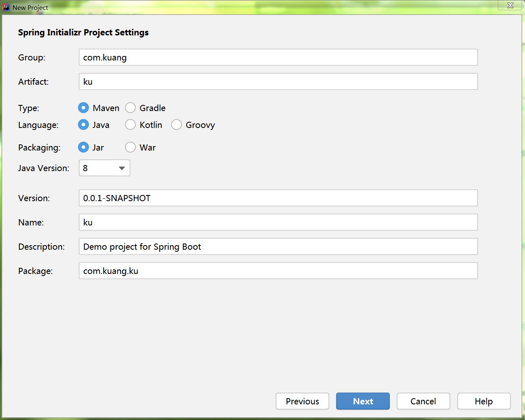Click the Package label
This screenshot has height=420, width=525.
point(35,271)
